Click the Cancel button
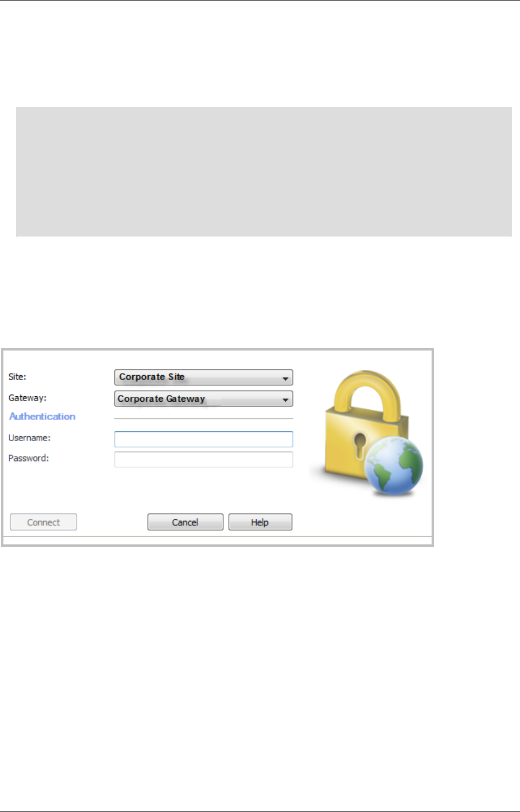520x812 pixels. click(185, 522)
